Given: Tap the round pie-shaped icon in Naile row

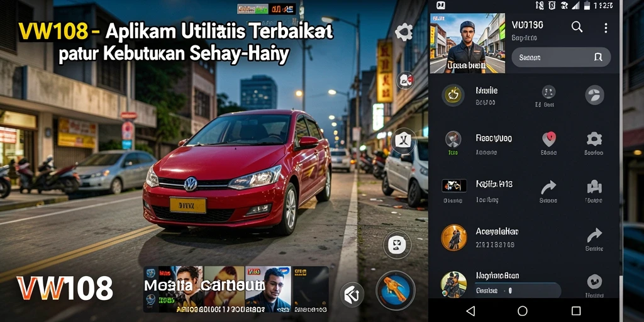Looking at the screenshot, I should pos(594,95).
